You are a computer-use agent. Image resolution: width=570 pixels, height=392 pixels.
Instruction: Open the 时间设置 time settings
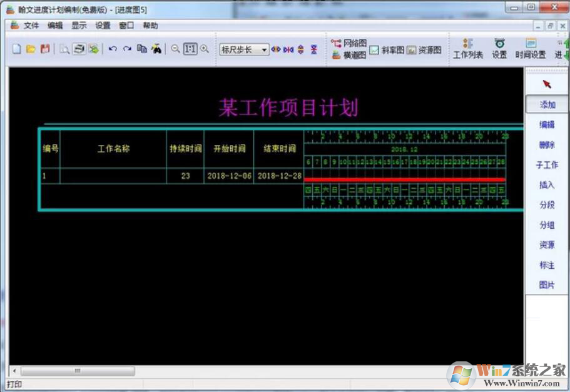[531, 48]
